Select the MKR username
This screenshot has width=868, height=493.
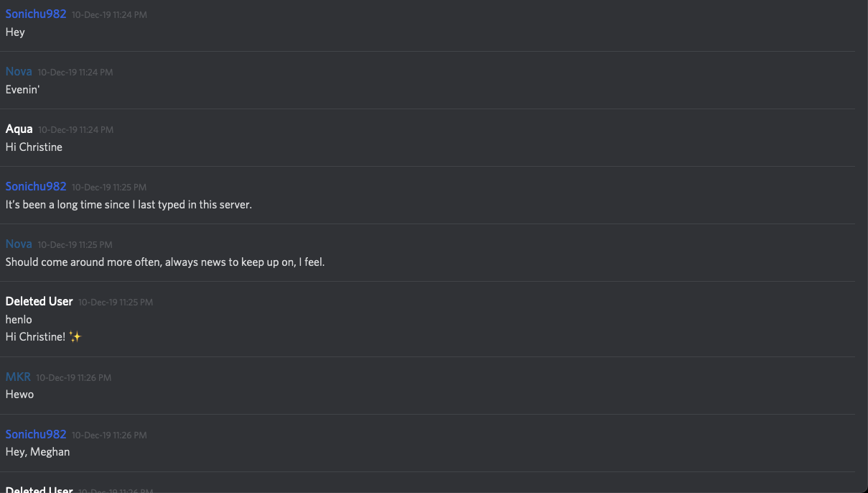(18, 377)
